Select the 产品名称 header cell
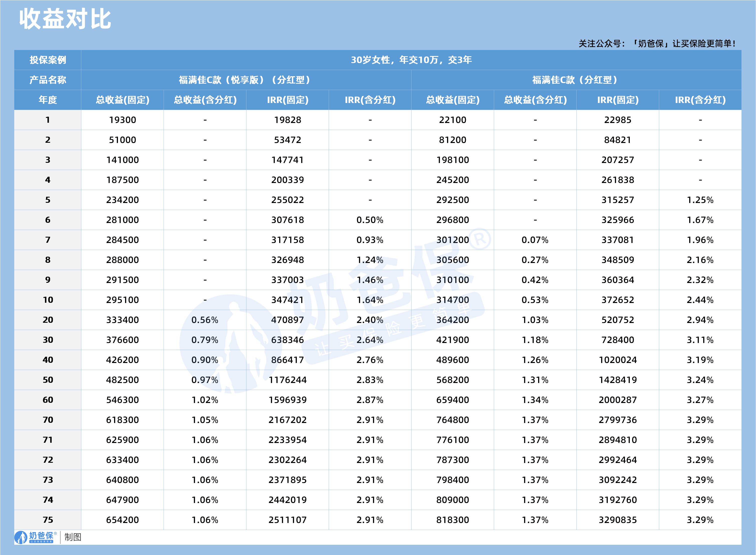This screenshot has height=555, width=756. pos(48,80)
